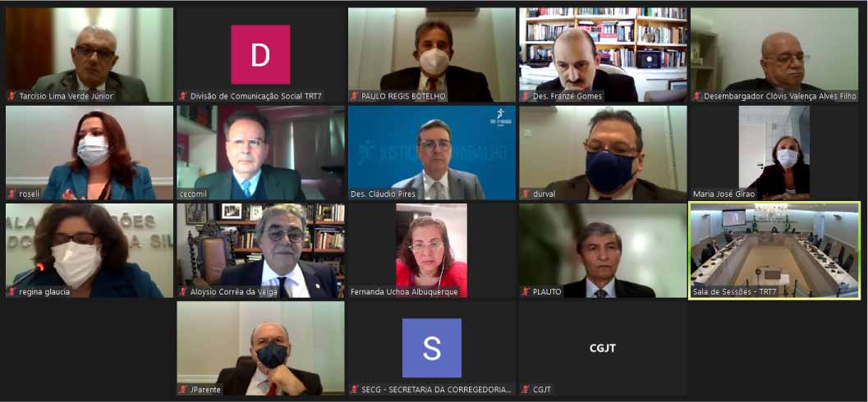Select Fernanda Uchoa Albuquerque video tile
868x402 pixels.
pos(432,250)
